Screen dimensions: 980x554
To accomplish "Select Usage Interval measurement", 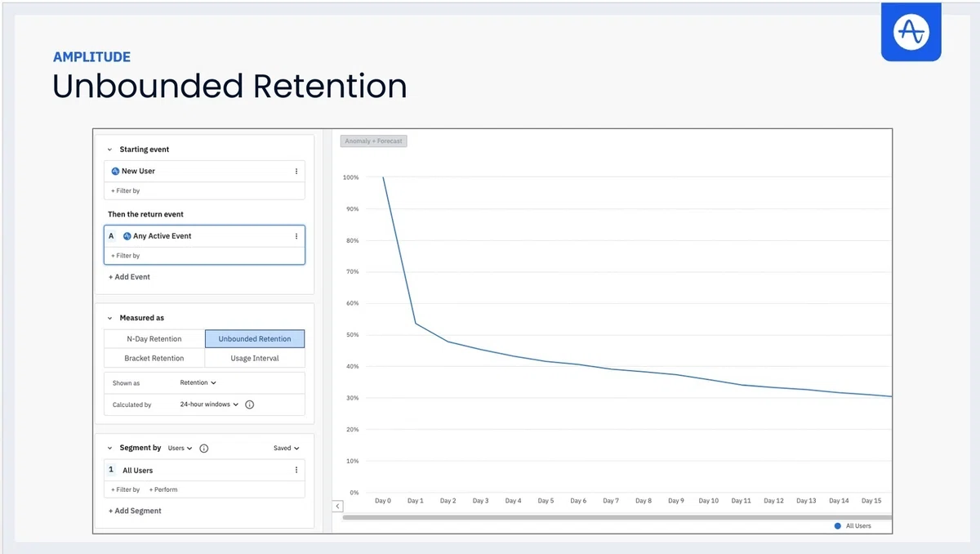I will [x=255, y=359].
